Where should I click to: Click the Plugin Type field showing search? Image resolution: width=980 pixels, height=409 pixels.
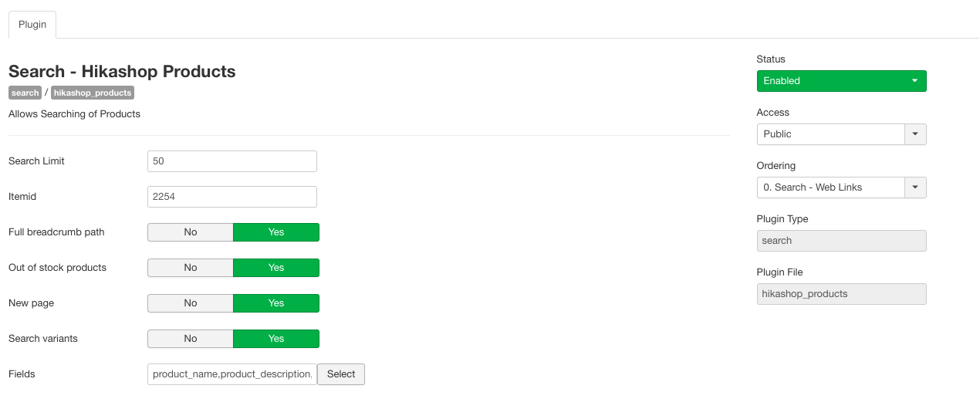coord(841,241)
